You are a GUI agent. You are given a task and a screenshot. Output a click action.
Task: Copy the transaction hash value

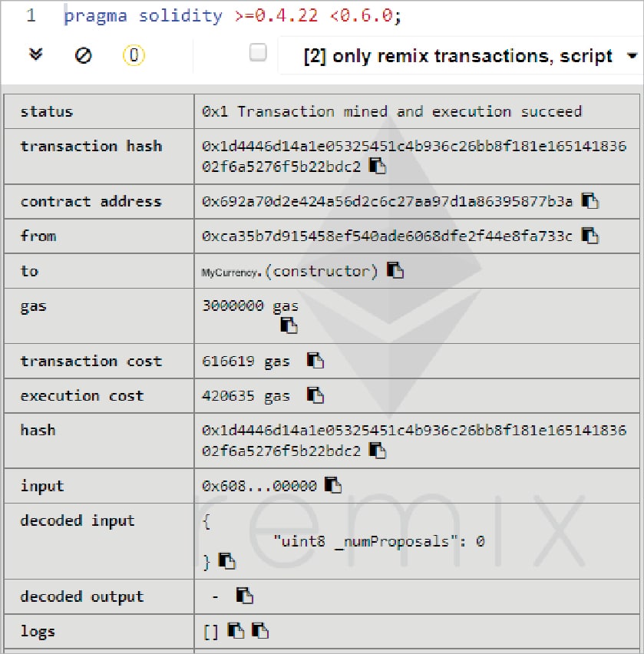[378, 165]
